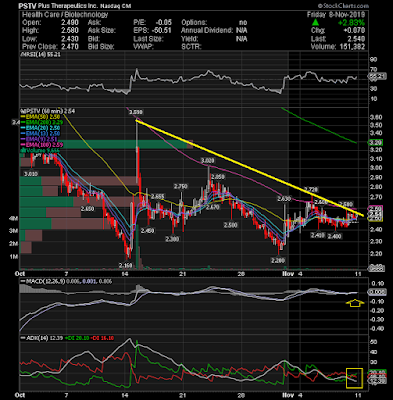The height and width of the screenshot is (400, 393).
Task: Click the MACD(12,26,9) indicator label
Action: 42,282
